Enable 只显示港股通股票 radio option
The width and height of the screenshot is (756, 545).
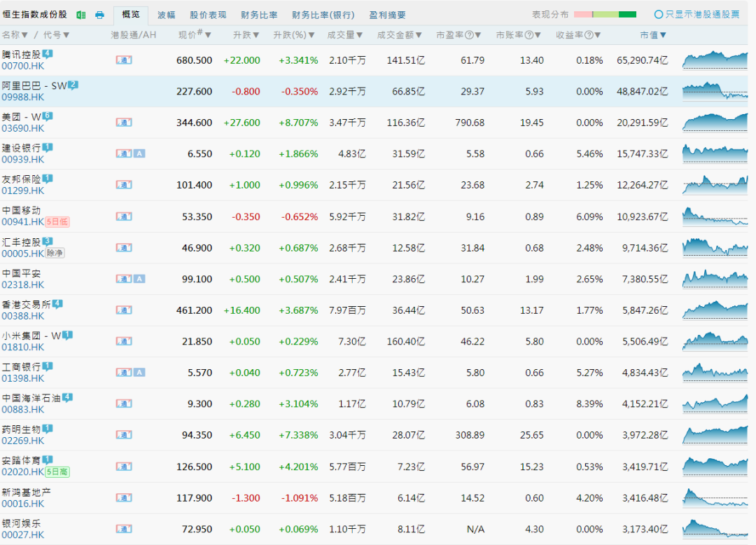tap(658, 15)
